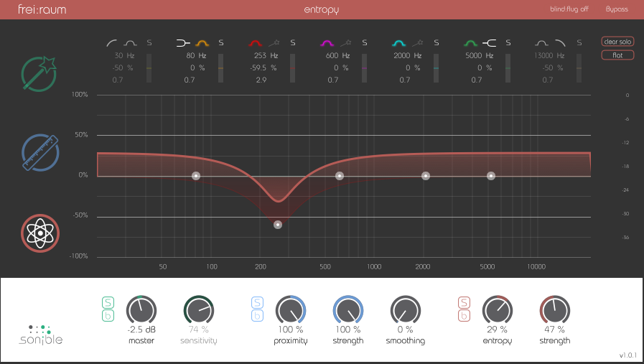Solo the 2000 Hz band
Screen dimensions: 644x364
pos(437,42)
